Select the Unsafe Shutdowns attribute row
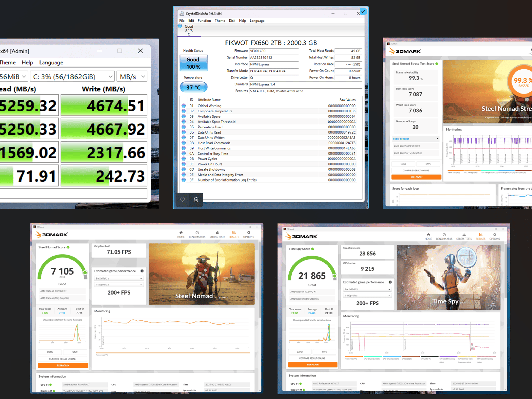 pos(269,169)
